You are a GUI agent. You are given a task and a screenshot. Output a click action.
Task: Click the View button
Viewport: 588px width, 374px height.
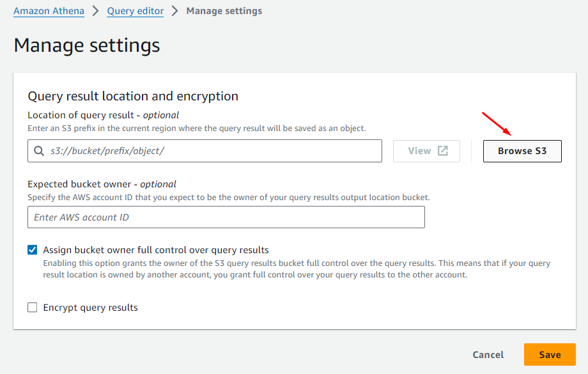point(426,151)
